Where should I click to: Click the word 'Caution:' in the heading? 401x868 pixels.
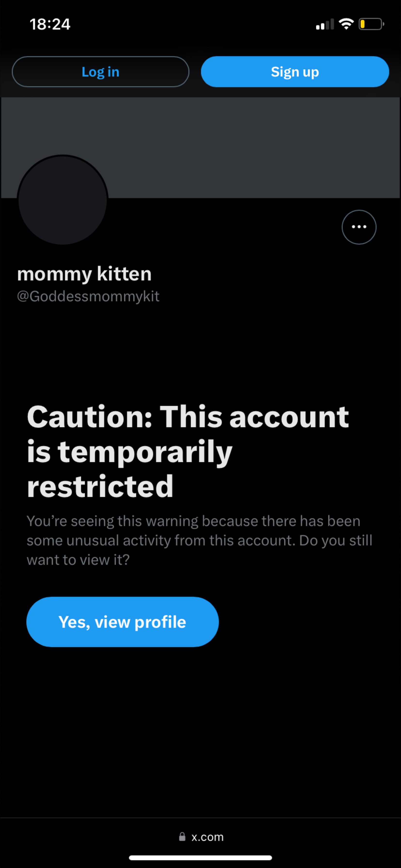[90, 417]
